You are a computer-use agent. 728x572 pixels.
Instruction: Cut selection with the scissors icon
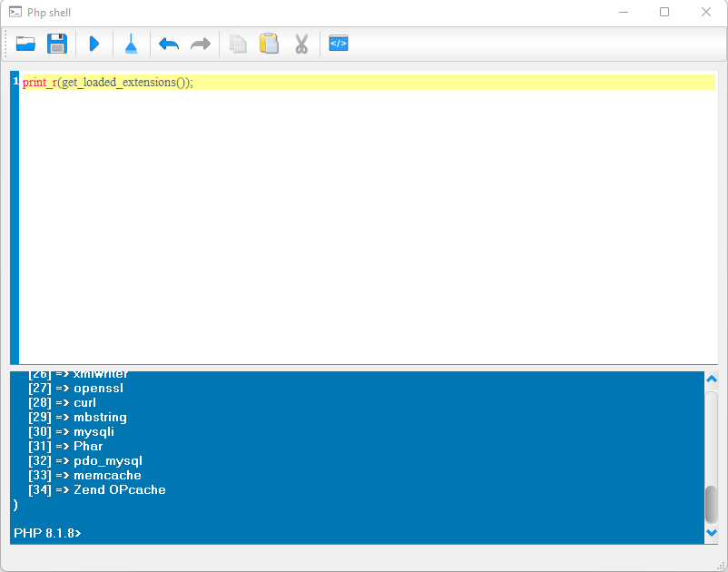pyautogui.click(x=301, y=44)
